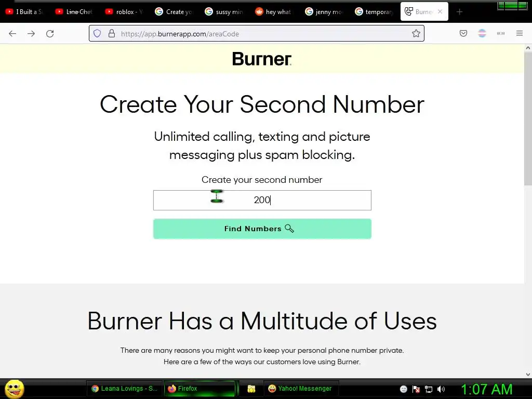The width and height of the screenshot is (532, 399).
Task: Open the folder icon on the taskbar
Action: pos(251,389)
